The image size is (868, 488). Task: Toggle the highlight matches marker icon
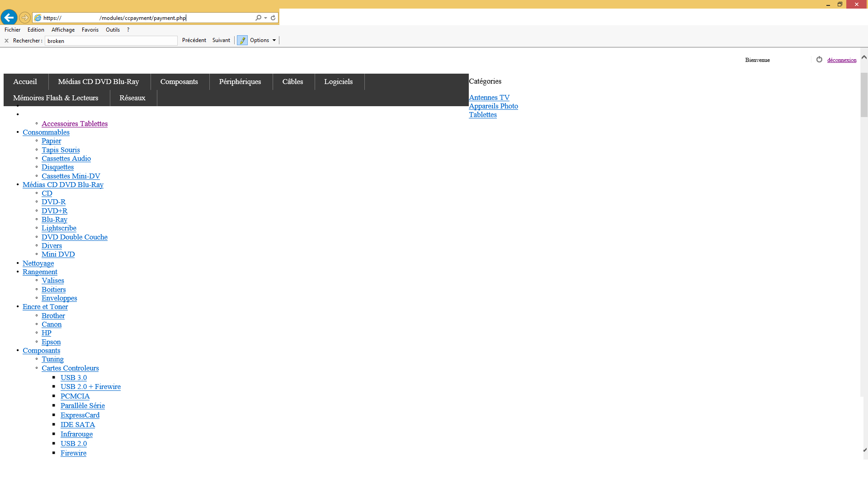point(242,41)
